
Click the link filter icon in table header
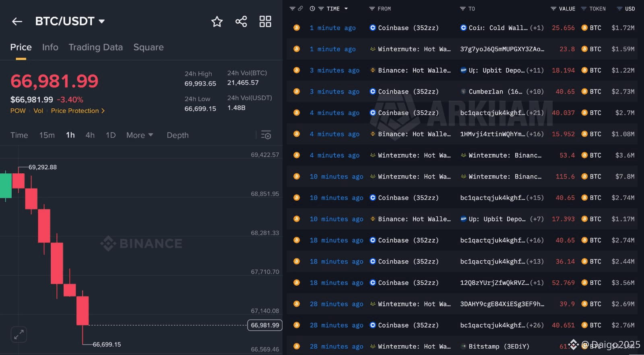[x=300, y=8]
